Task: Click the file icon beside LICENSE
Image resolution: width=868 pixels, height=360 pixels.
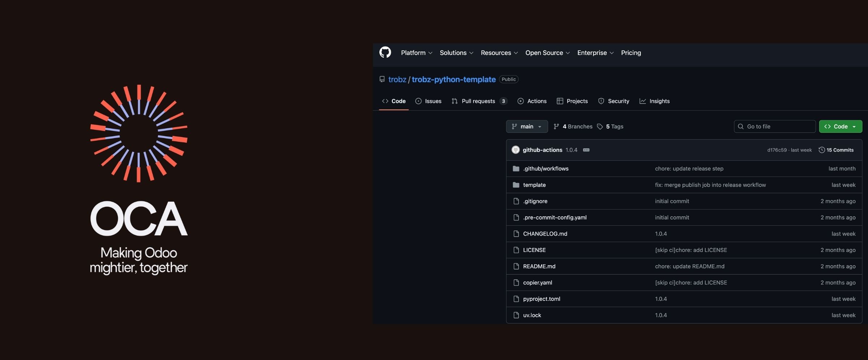Action: pos(516,250)
